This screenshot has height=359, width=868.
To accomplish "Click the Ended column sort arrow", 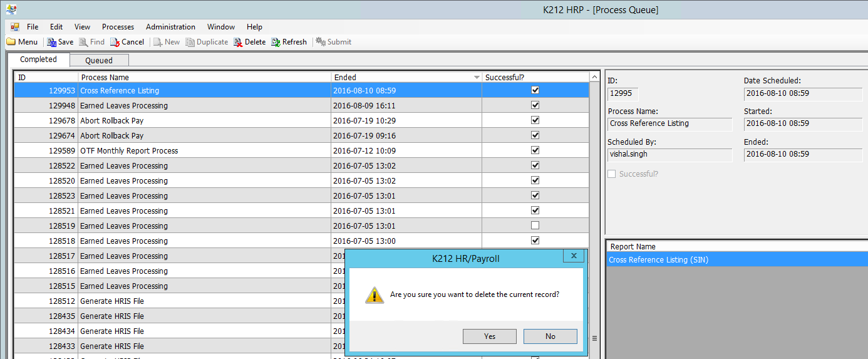I will point(477,77).
